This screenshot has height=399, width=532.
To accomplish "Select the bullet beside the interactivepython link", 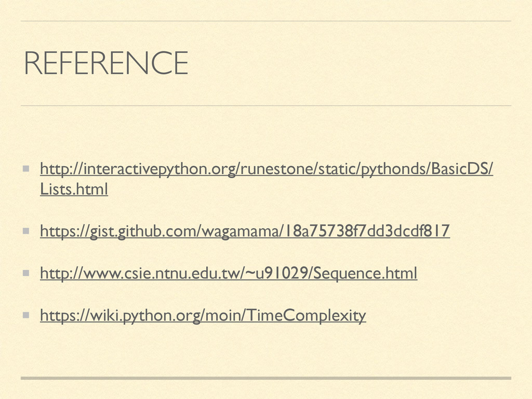I will [x=26, y=169].
